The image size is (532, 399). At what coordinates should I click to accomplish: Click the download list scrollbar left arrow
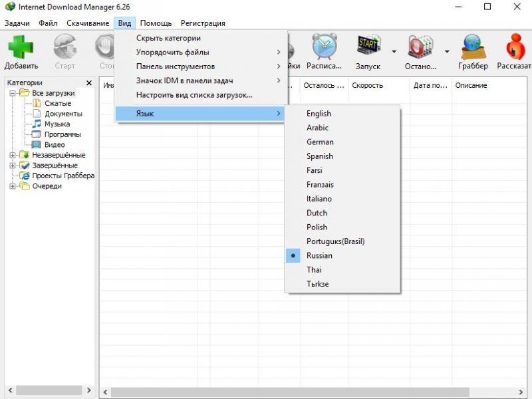[105, 392]
